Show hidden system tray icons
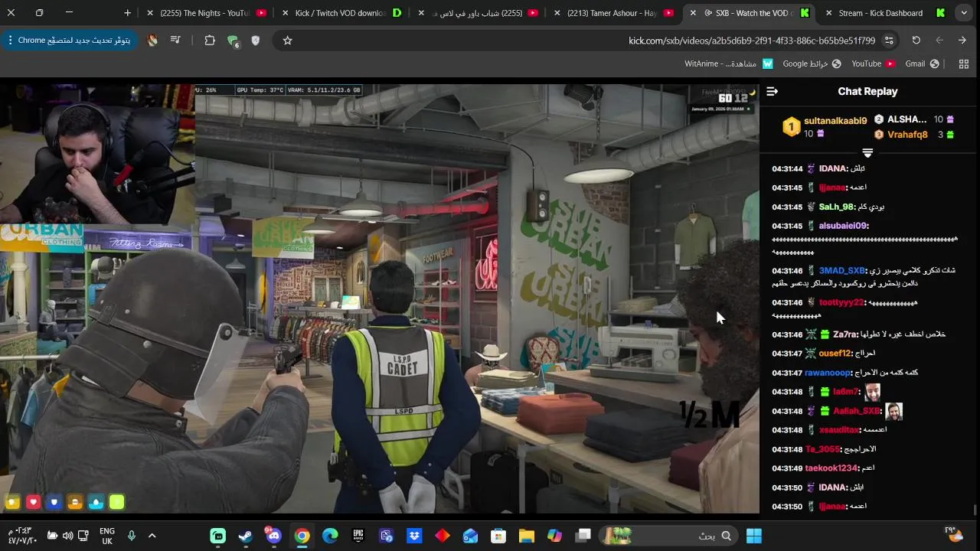This screenshot has width=980, height=551. [152, 536]
